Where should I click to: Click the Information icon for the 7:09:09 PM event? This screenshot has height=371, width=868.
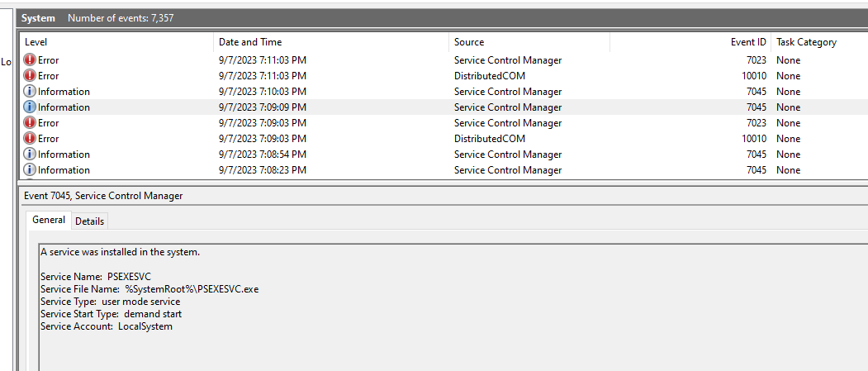[30, 107]
